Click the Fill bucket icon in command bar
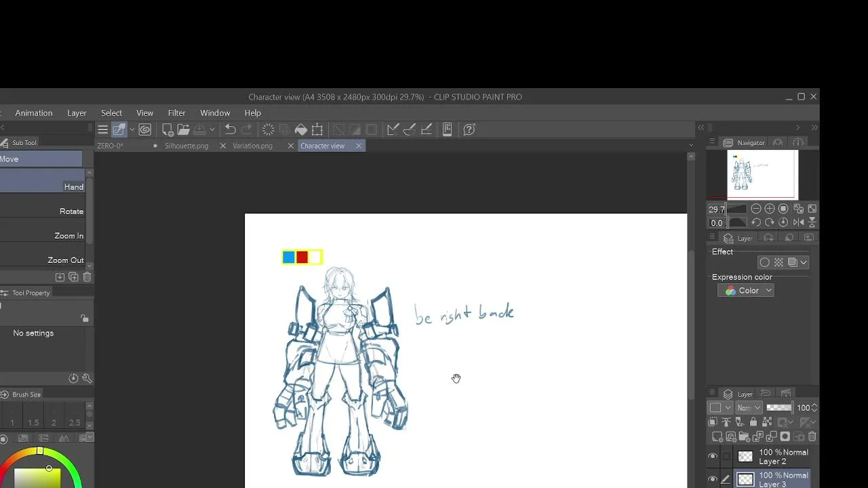 300,129
